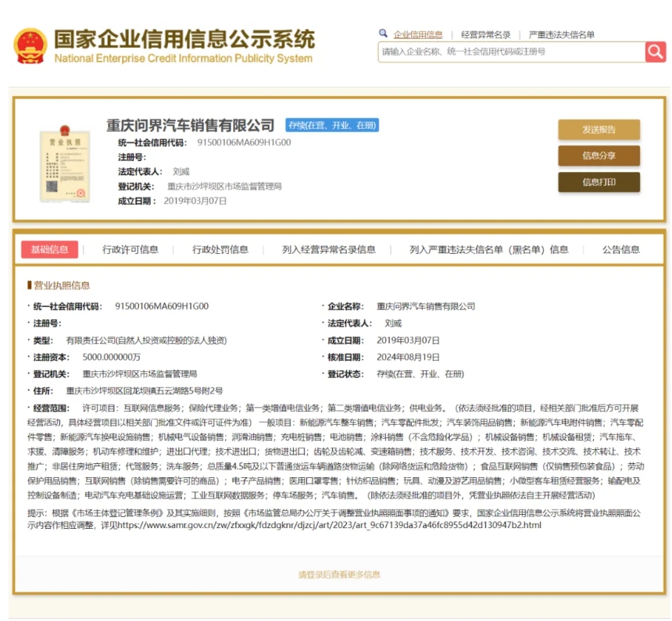Click the header founding date 2019年03月07日
The image size is (672, 621).
click(x=195, y=201)
